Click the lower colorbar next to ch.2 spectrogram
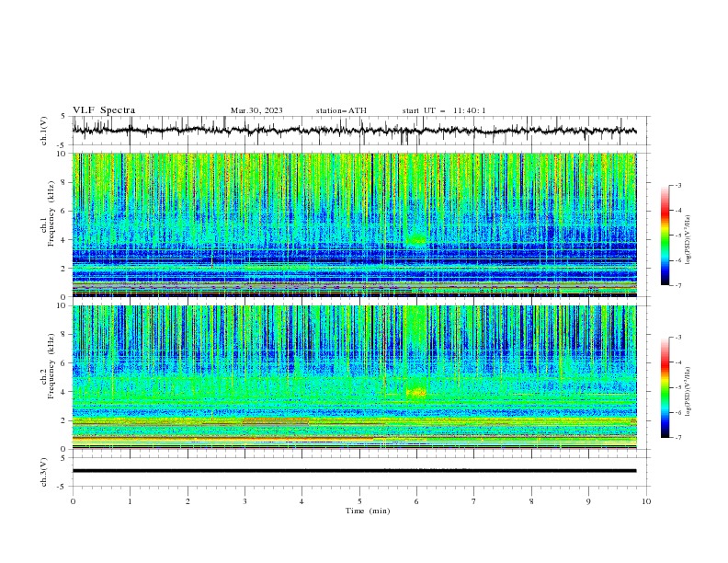The image size is (728, 563). 665,387
